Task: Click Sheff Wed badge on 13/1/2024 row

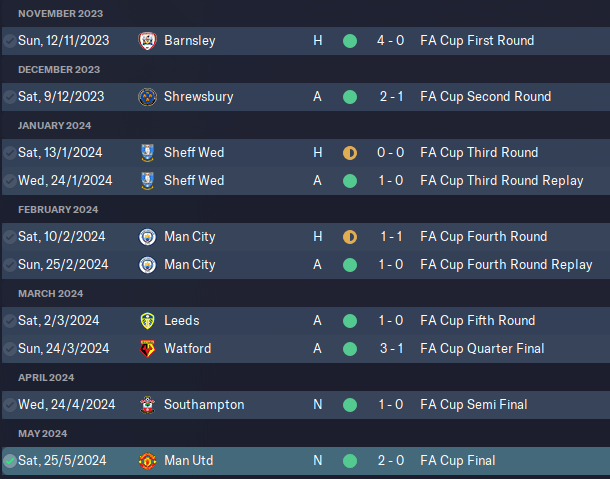Action: [x=148, y=153]
